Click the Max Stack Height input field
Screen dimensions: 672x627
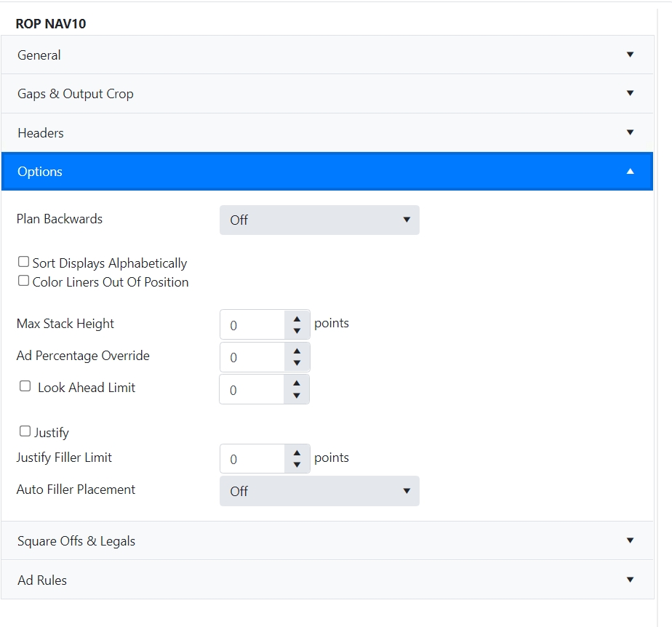252,325
